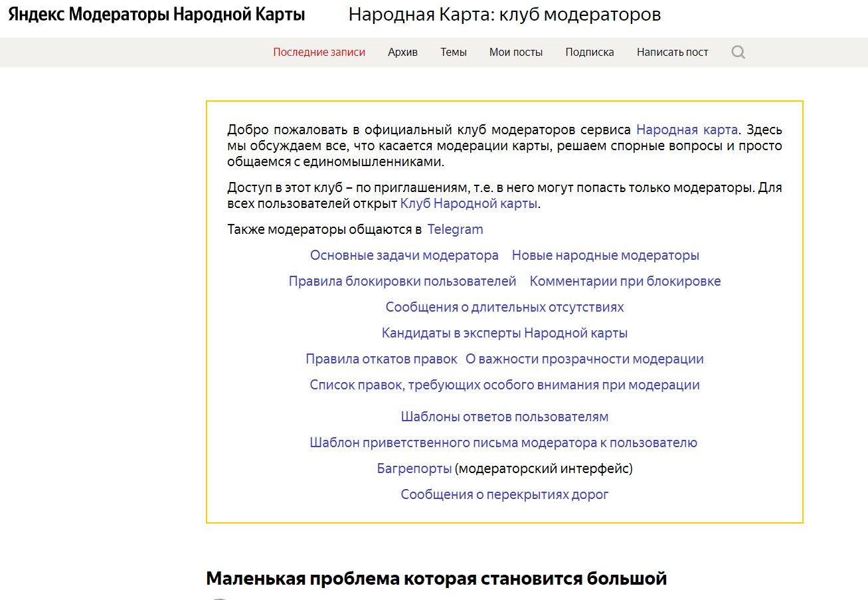This screenshot has width=868, height=600.
Task: Open Сообщения о перекрытиях дорог link
Action: [x=505, y=494]
